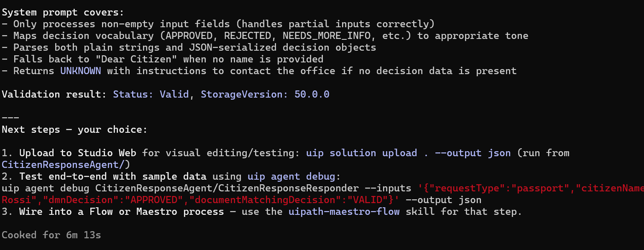Click the 'Status: Valid' validation text
644x250 pixels.
tap(151, 94)
